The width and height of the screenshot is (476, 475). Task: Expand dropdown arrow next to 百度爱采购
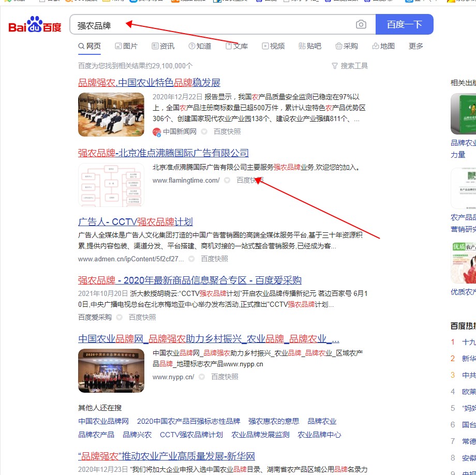click(120, 318)
